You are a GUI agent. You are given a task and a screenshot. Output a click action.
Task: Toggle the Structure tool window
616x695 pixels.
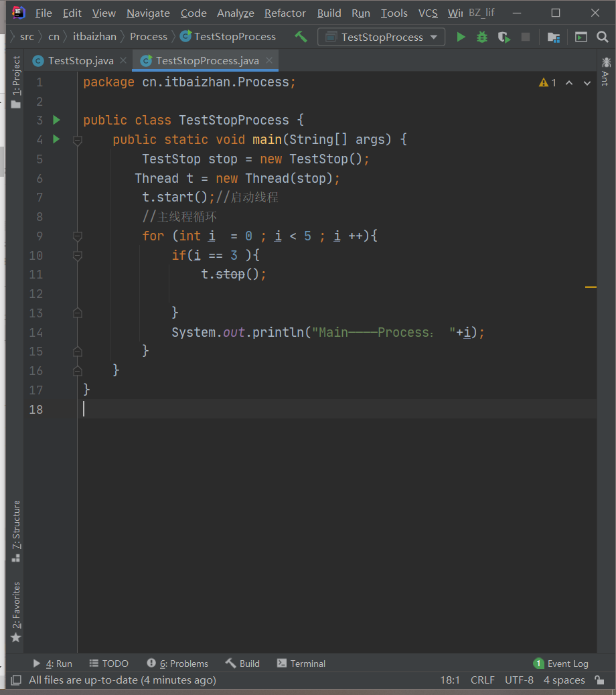point(16,531)
